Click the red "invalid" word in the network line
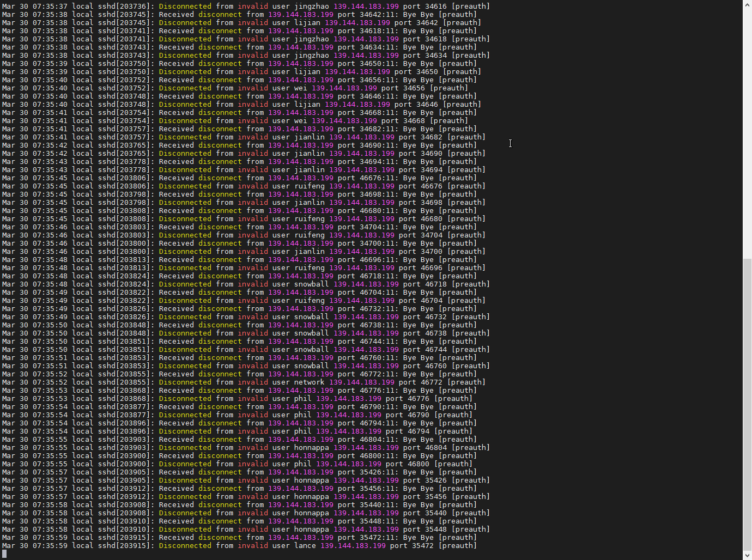Viewport: 752px width, 560px height. 252,382
